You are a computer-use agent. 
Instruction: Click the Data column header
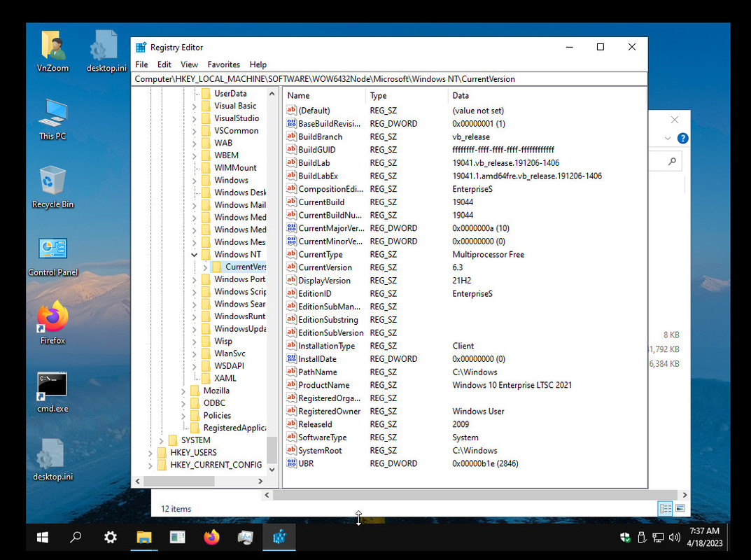tap(547, 95)
